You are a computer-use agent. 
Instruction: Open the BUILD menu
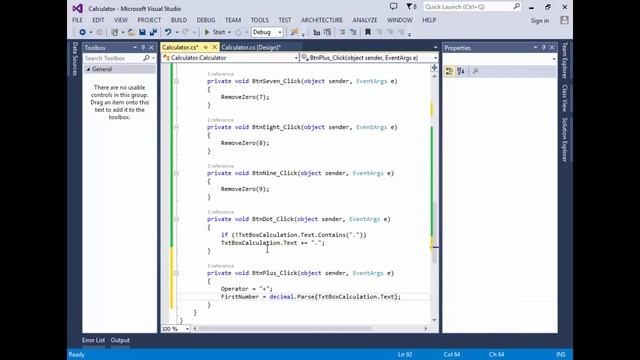[x=179, y=20]
